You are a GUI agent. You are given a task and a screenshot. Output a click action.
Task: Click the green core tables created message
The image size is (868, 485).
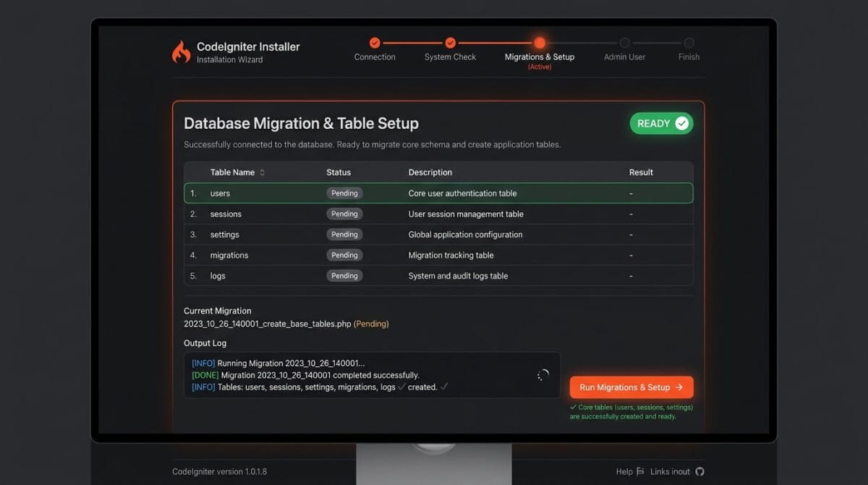point(631,412)
